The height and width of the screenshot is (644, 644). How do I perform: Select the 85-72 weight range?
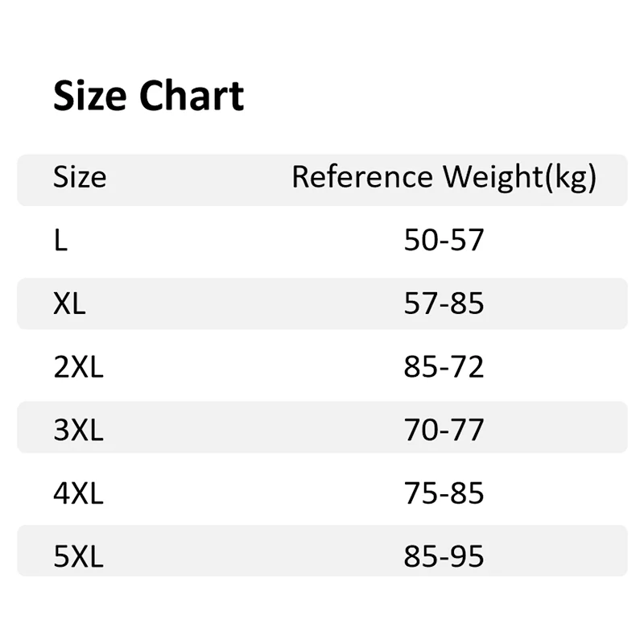444,367
